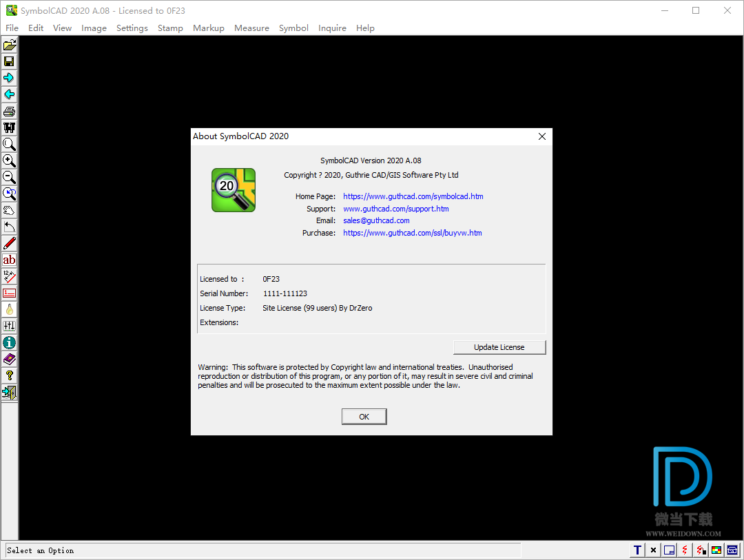Open the Inquire menu

pos(332,28)
